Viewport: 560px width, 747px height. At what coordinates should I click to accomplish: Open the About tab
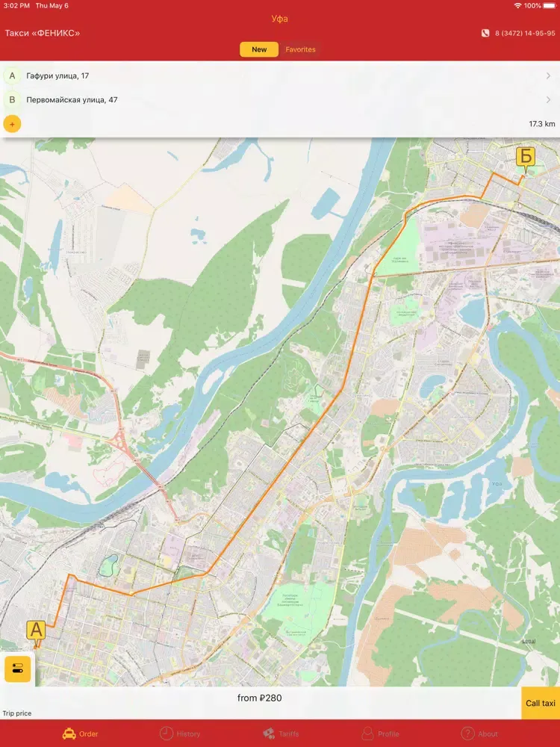tap(479, 734)
